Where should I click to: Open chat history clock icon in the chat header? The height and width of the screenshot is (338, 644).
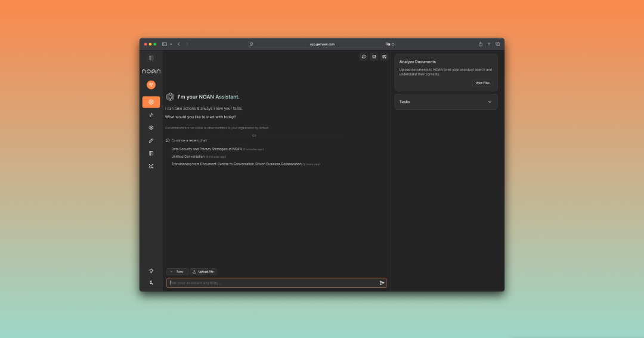click(x=364, y=57)
